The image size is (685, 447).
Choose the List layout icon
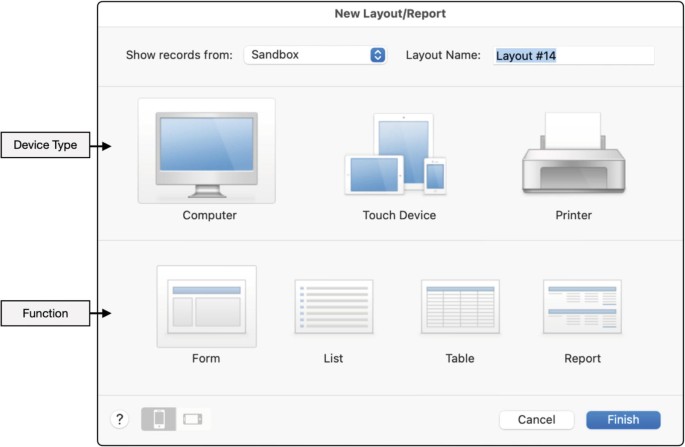click(334, 307)
